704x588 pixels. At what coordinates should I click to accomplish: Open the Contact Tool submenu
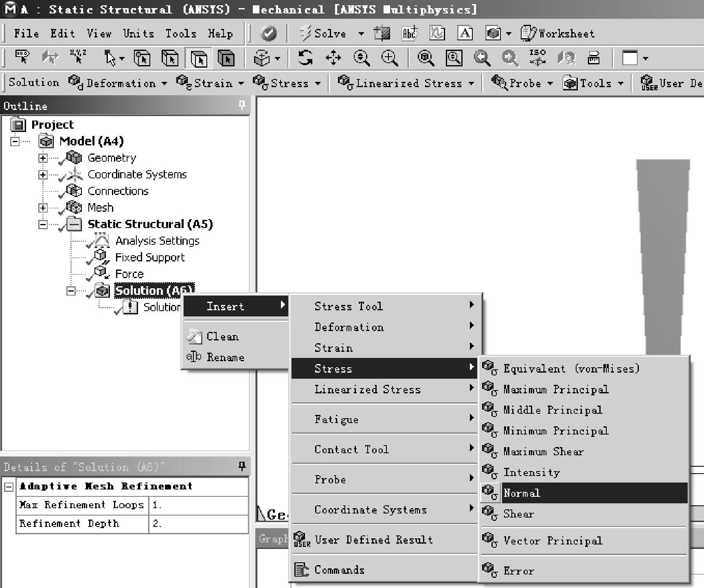click(385, 449)
